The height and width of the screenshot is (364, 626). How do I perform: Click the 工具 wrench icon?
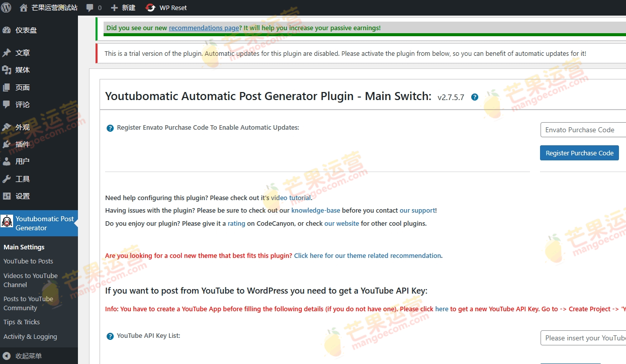(x=7, y=179)
